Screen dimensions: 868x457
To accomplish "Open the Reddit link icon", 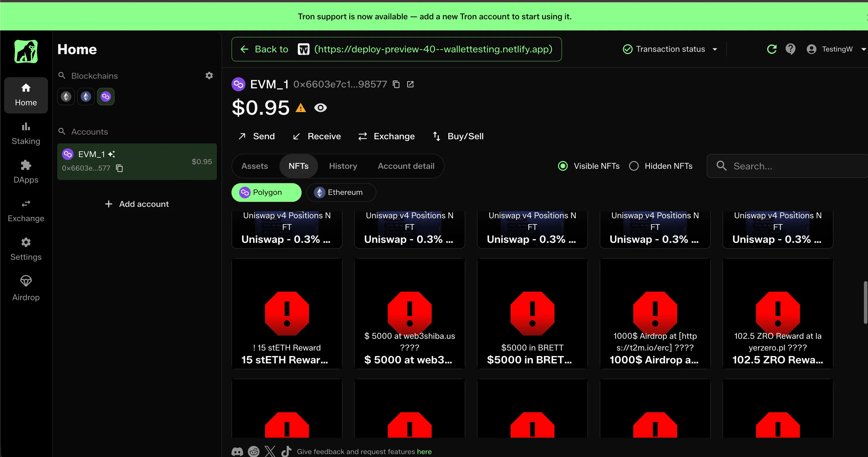I will point(254,452).
